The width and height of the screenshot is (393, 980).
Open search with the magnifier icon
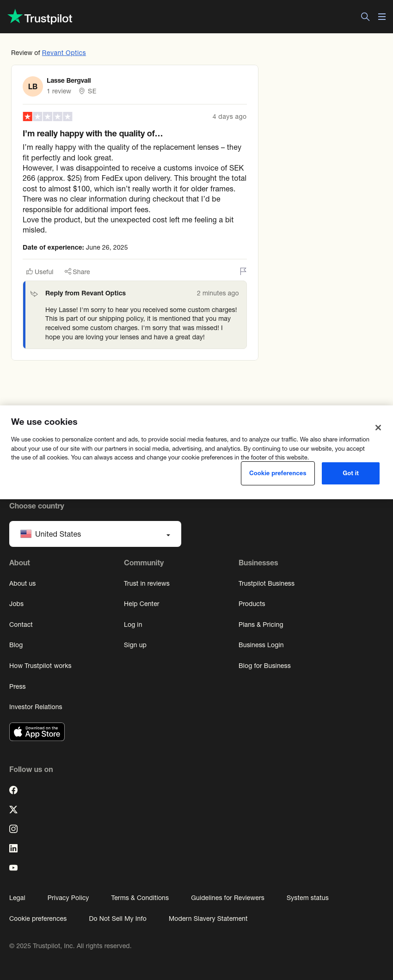click(x=365, y=17)
